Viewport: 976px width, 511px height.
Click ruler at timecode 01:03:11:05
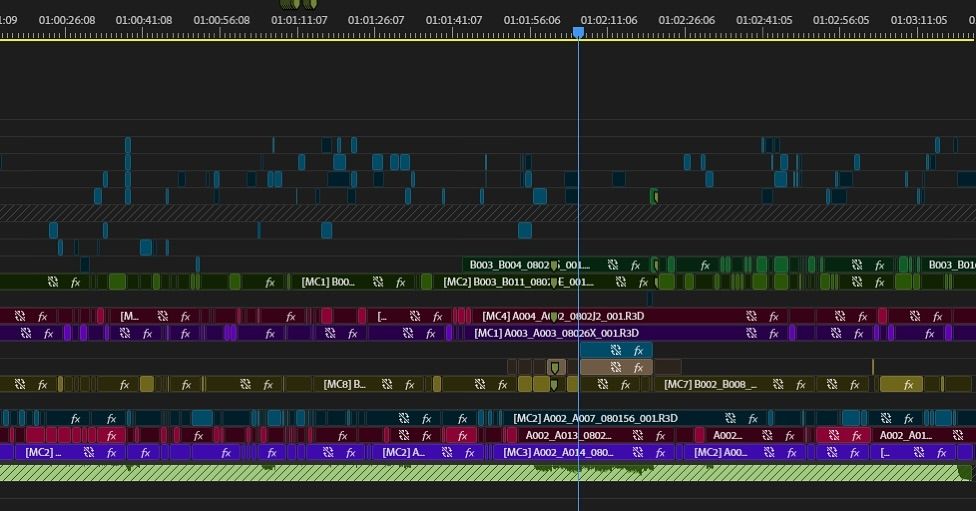click(x=919, y=21)
